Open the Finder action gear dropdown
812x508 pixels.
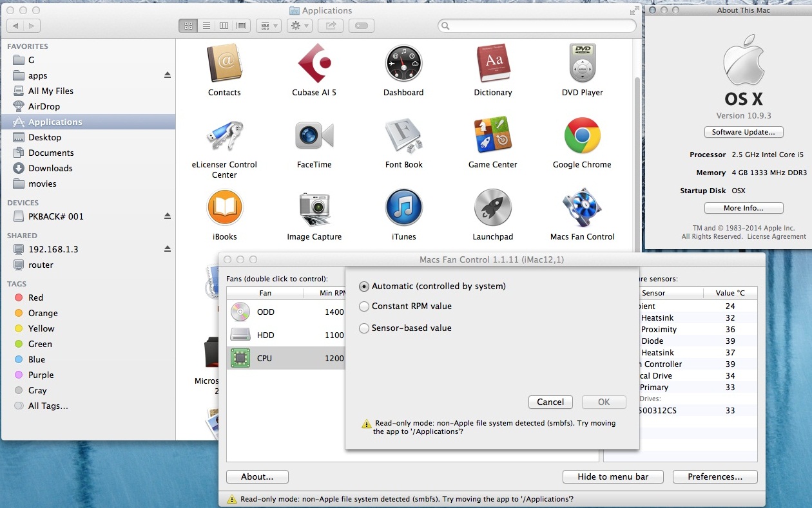(x=300, y=26)
